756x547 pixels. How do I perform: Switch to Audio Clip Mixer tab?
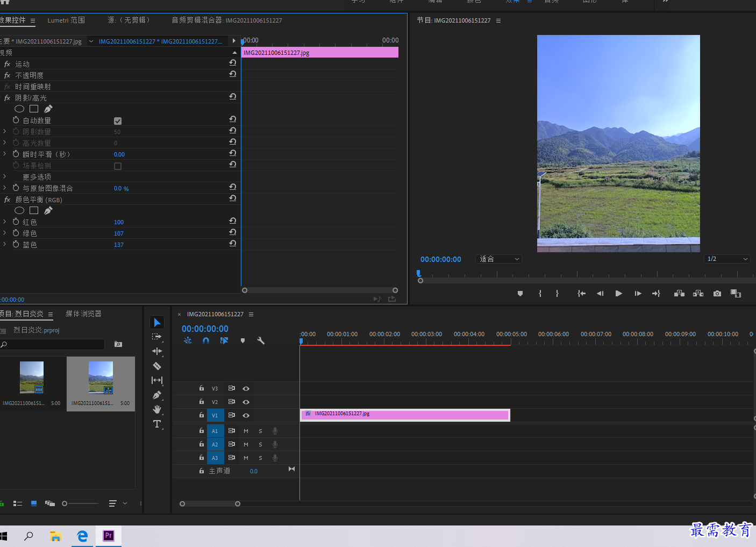(226, 20)
